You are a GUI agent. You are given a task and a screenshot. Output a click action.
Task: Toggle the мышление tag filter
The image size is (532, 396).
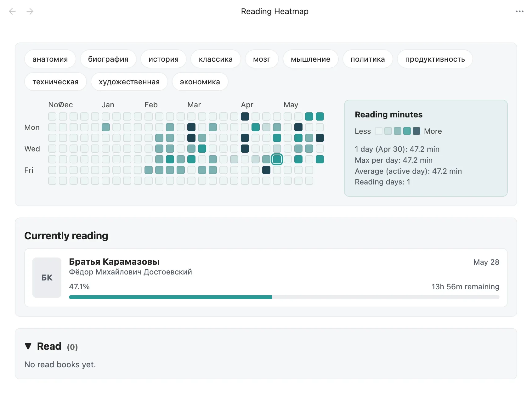(x=310, y=59)
